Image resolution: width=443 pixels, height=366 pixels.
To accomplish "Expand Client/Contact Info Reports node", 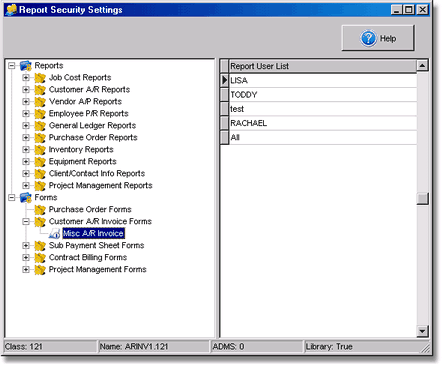I will click(26, 174).
